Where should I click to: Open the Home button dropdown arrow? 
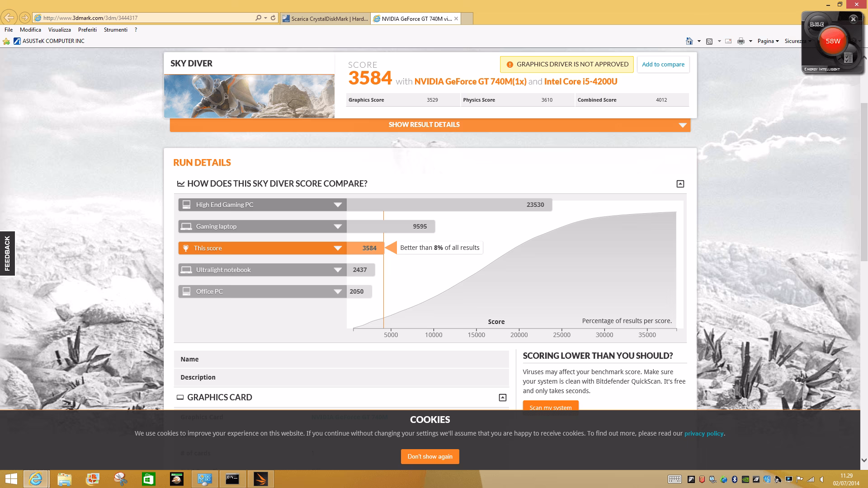[699, 41]
